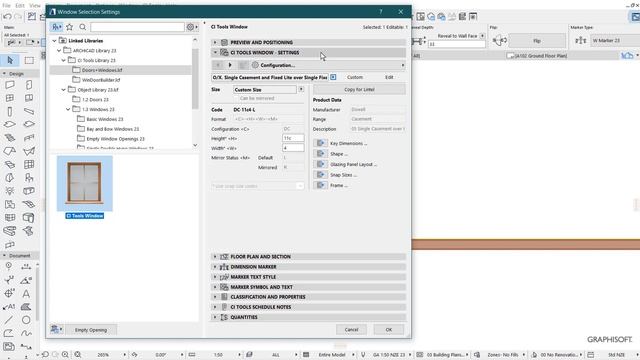640x360 pixels.
Task: Select the Line tool
Action: tap(9, 320)
